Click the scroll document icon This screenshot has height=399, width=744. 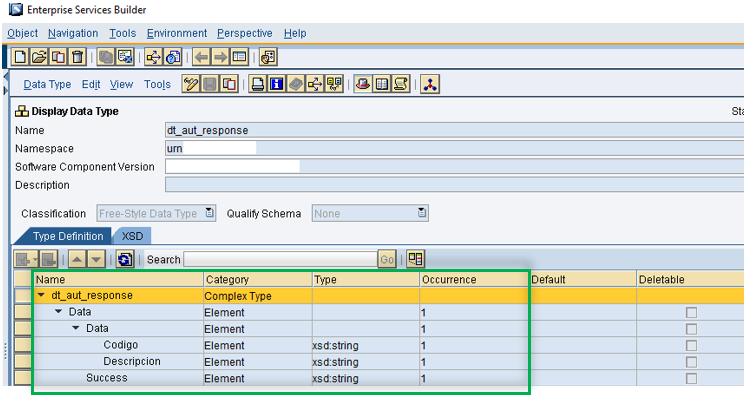click(401, 84)
